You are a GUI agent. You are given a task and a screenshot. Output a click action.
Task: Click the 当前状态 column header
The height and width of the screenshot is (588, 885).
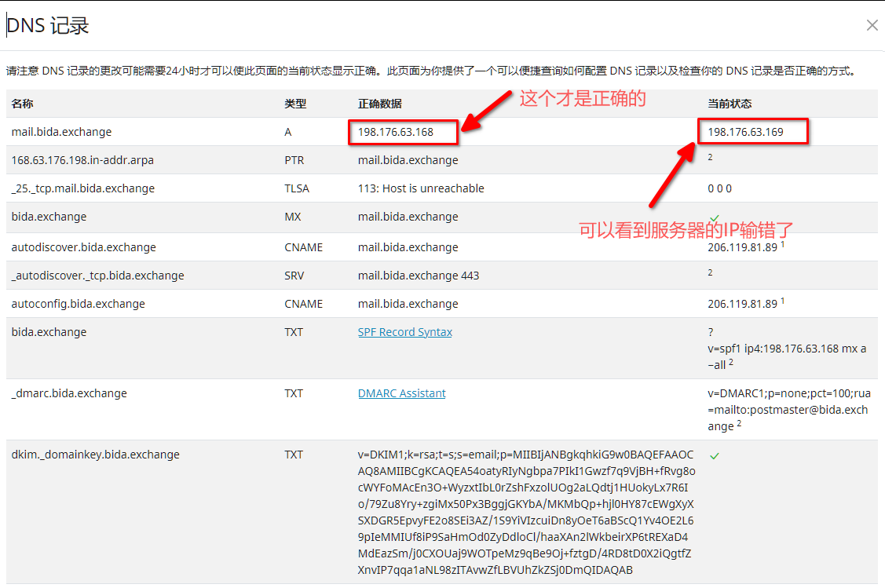pyautogui.click(x=730, y=104)
